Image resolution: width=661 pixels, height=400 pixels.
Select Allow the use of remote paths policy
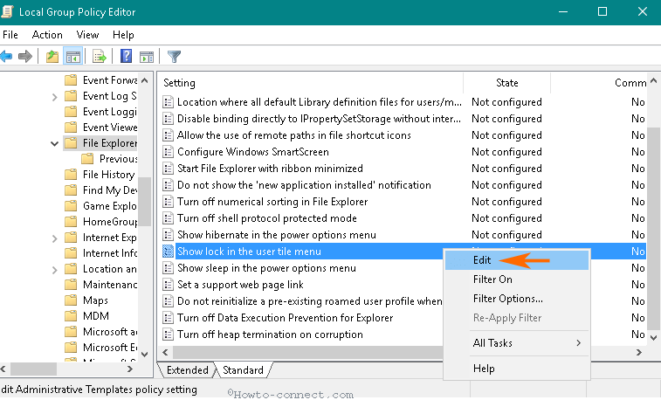pyautogui.click(x=294, y=135)
